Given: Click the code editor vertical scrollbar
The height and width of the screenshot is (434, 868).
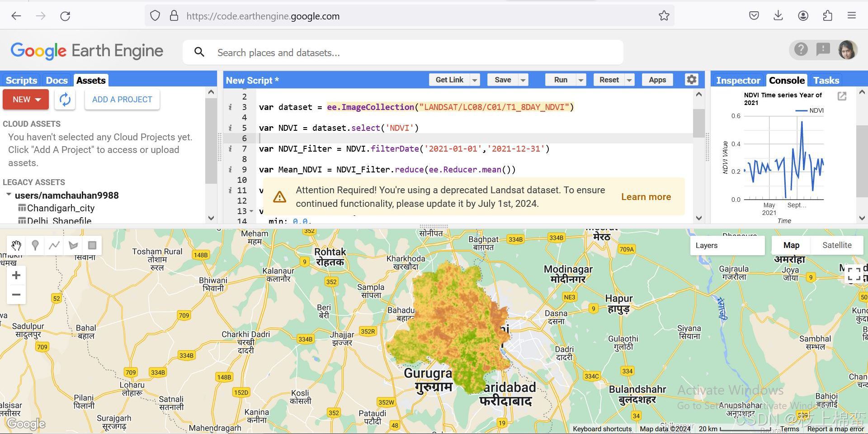Looking at the screenshot, I should [x=698, y=123].
